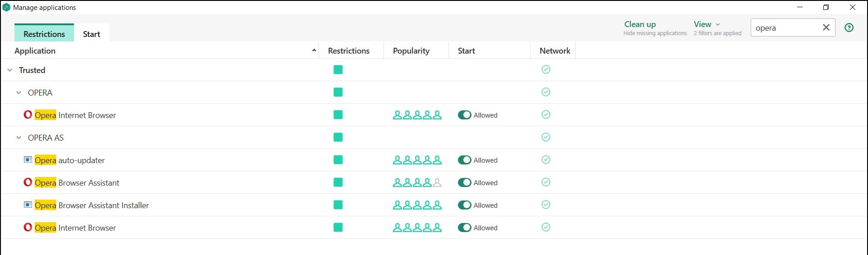
Task: Click the Trusted group network status icon
Action: pos(546,69)
